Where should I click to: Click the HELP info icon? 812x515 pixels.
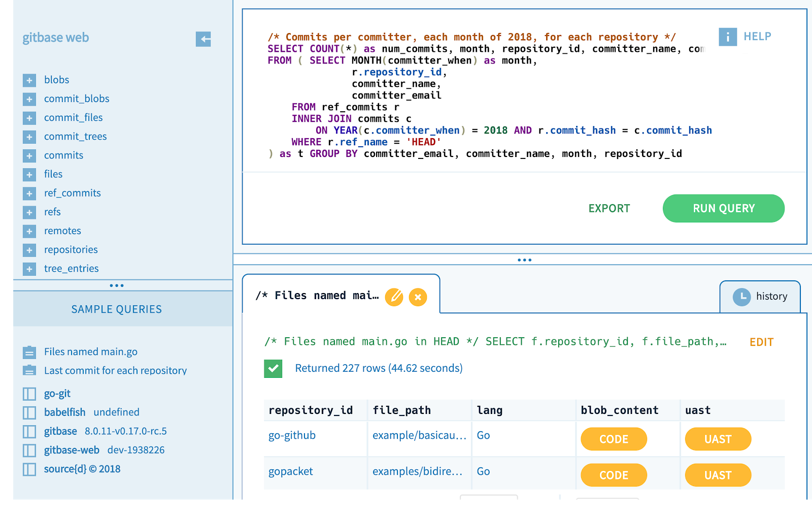pyautogui.click(x=728, y=37)
